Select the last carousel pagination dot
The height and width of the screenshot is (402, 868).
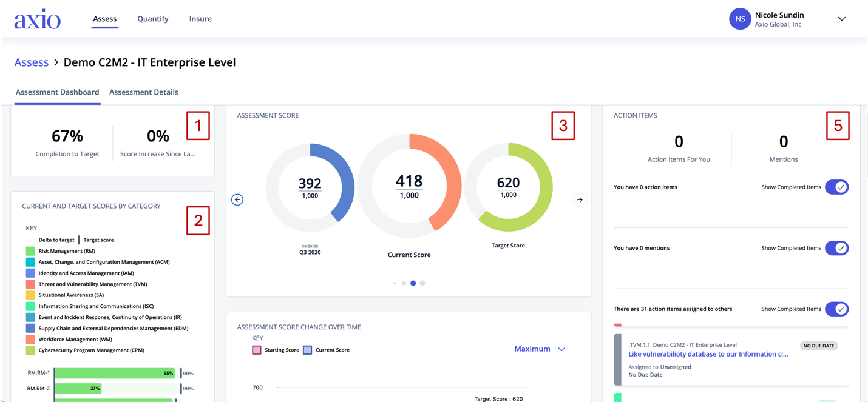pos(422,283)
